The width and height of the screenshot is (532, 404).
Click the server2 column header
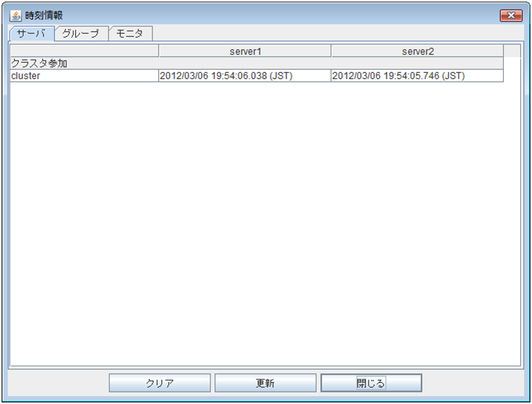point(417,51)
